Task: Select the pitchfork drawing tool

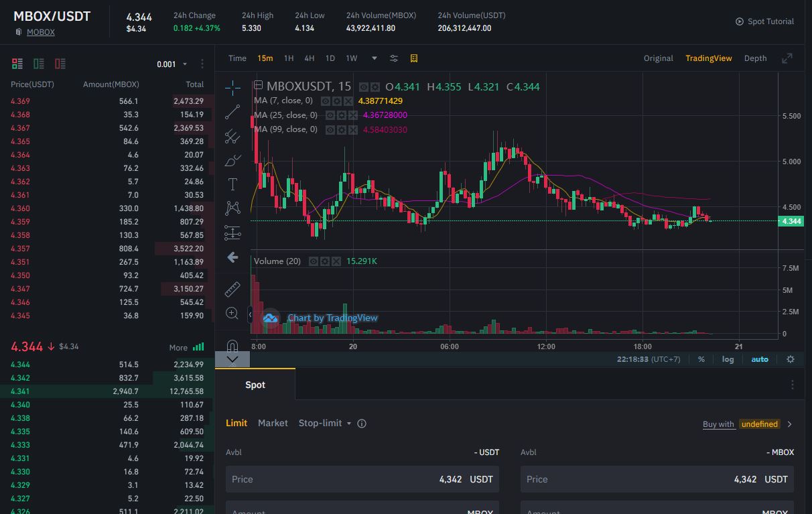Action: tap(232, 136)
